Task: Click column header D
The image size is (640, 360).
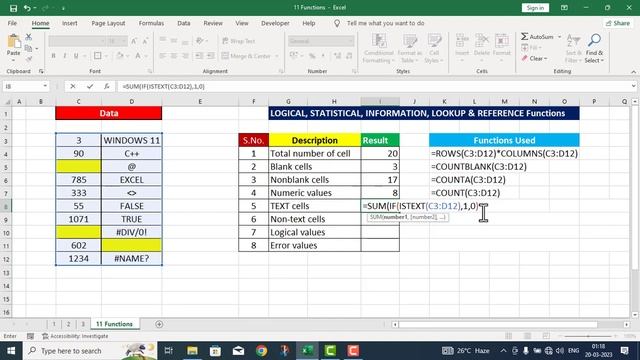Action: coord(131,101)
